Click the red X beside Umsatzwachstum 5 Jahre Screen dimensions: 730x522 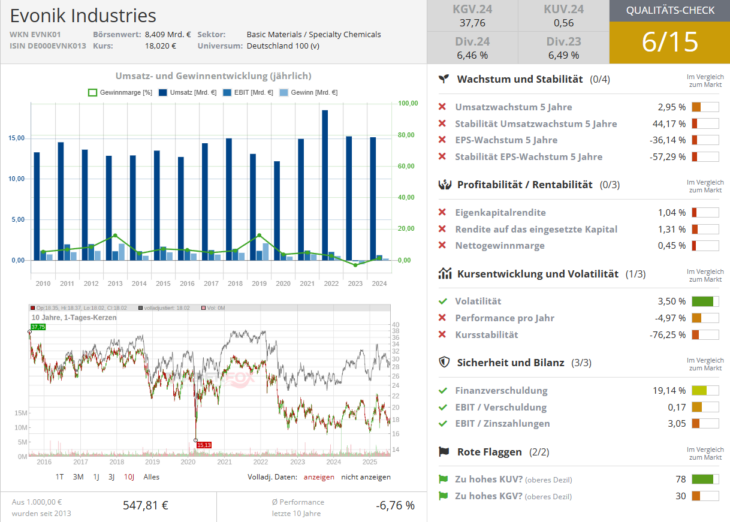click(442, 107)
